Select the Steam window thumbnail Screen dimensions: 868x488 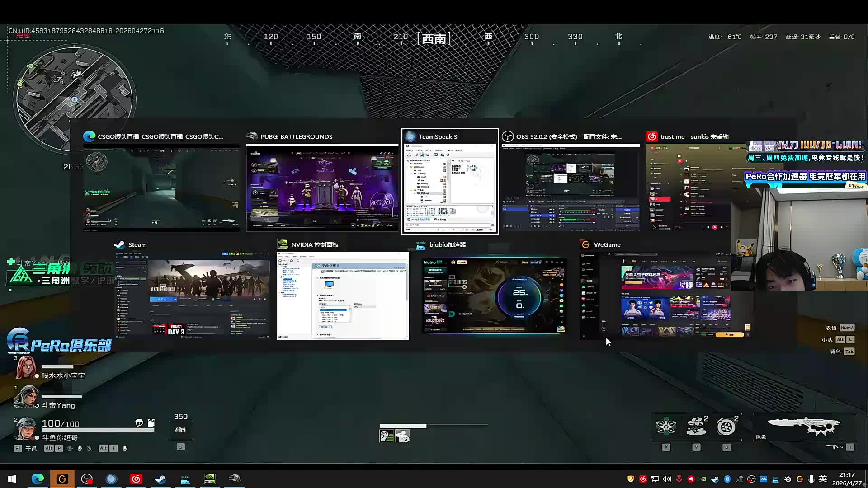(x=193, y=295)
